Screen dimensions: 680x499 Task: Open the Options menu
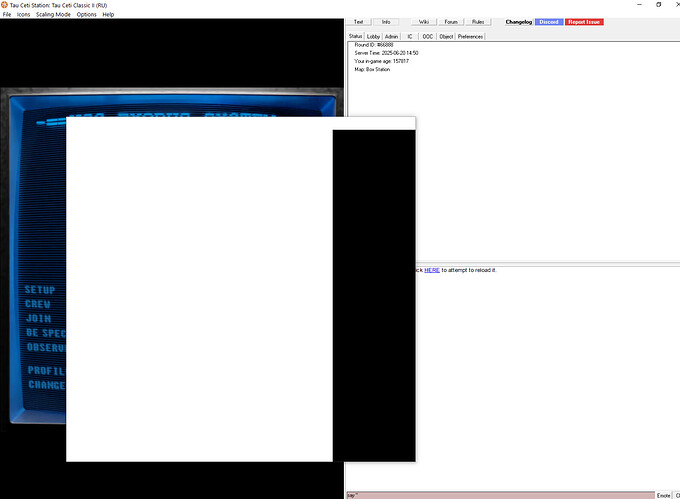[87, 15]
